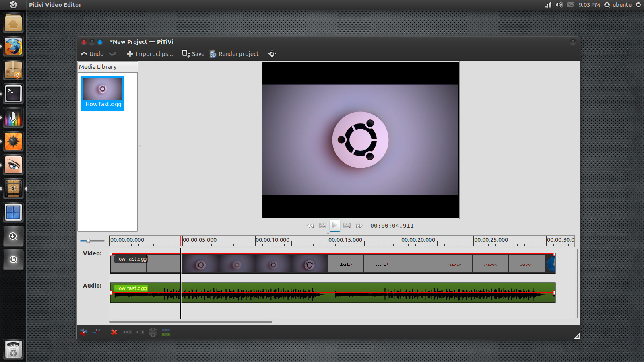Click the timecode field showing 00:00:04.911

[392, 226]
